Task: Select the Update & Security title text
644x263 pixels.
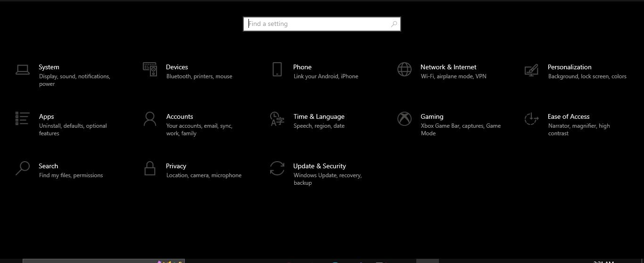Action: 320,166
